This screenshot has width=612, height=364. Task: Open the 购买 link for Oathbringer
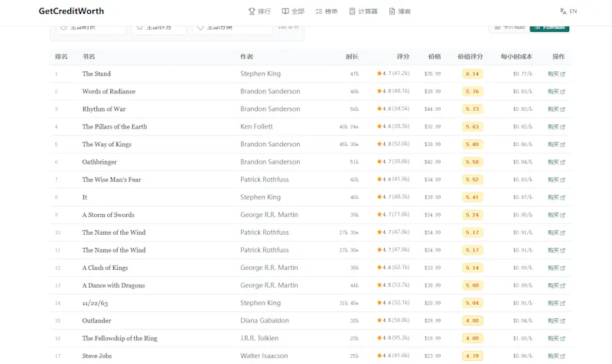[556, 162]
